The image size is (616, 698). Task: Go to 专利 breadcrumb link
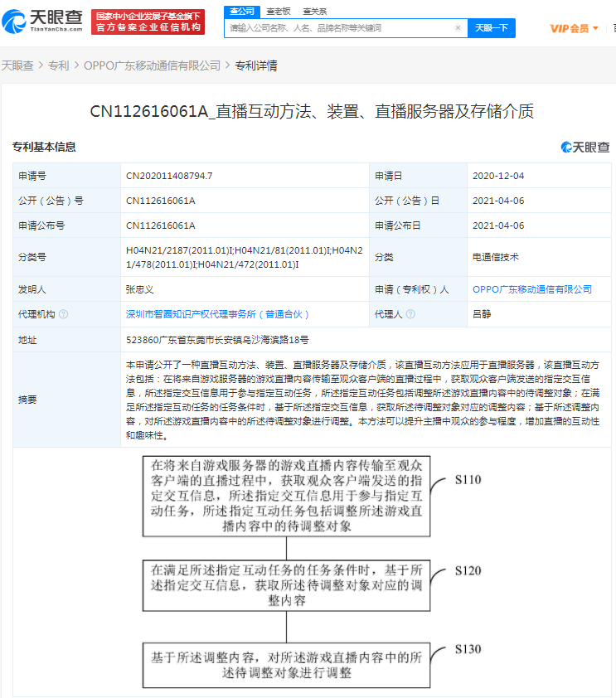[58, 65]
